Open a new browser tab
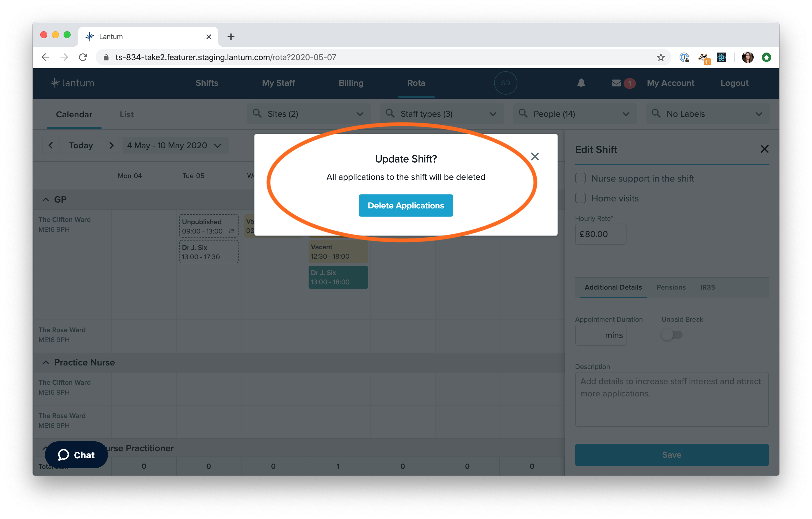Image resolution: width=812 pixels, height=519 pixels. (x=231, y=36)
